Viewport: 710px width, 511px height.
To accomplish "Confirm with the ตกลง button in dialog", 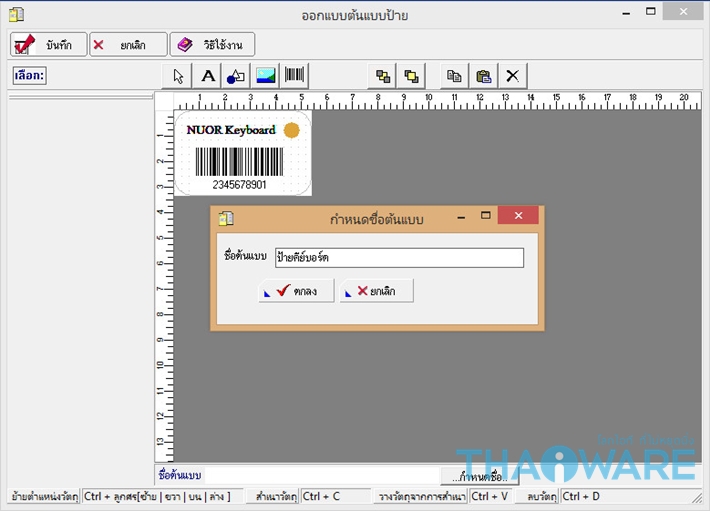I will [296, 291].
